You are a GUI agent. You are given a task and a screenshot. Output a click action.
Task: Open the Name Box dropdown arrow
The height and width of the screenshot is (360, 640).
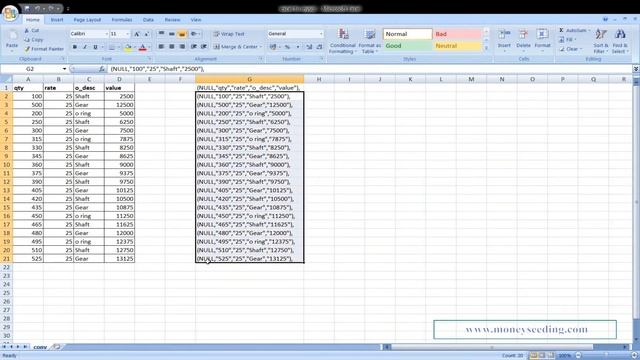click(x=64, y=69)
